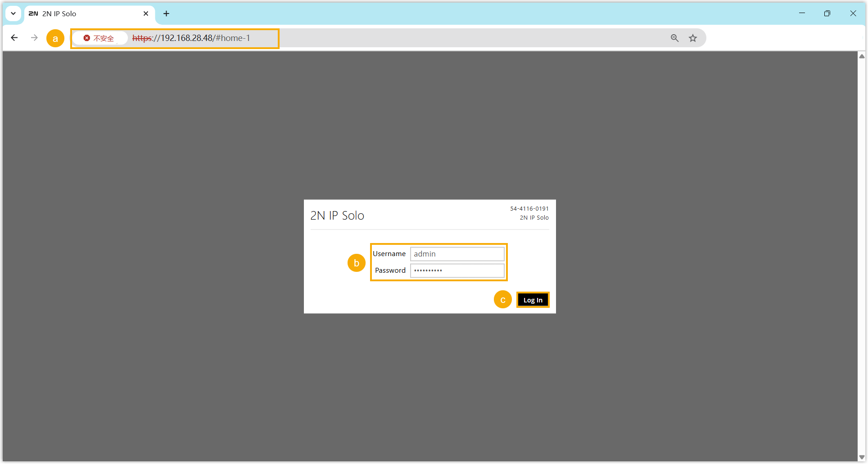Focus the Username input field

coord(457,254)
